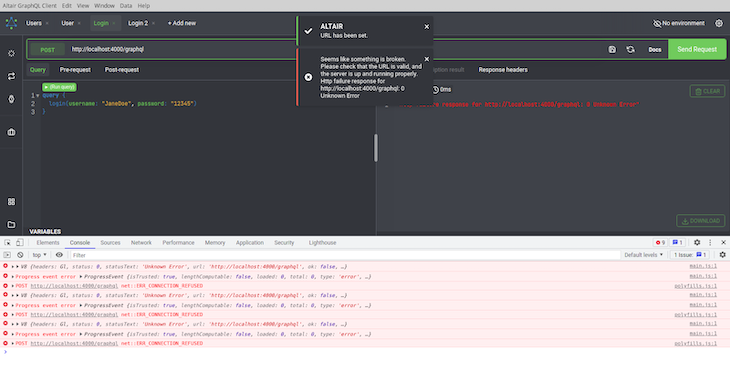Screen dimensions: 730x382
Task: Click the save icon in URL bar
Action: point(612,49)
